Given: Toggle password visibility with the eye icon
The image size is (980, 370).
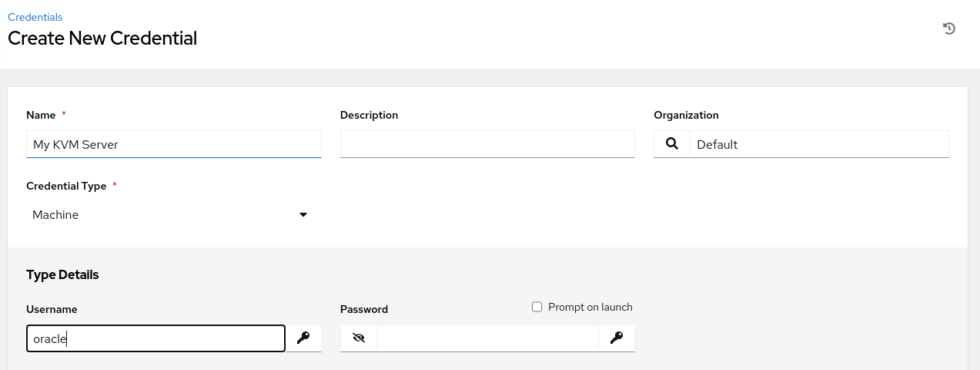Looking at the screenshot, I should [x=358, y=338].
